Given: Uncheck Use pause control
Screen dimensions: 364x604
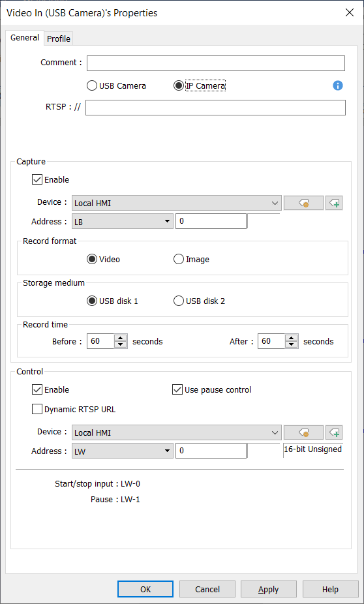Looking at the screenshot, I should click(177, 389).
